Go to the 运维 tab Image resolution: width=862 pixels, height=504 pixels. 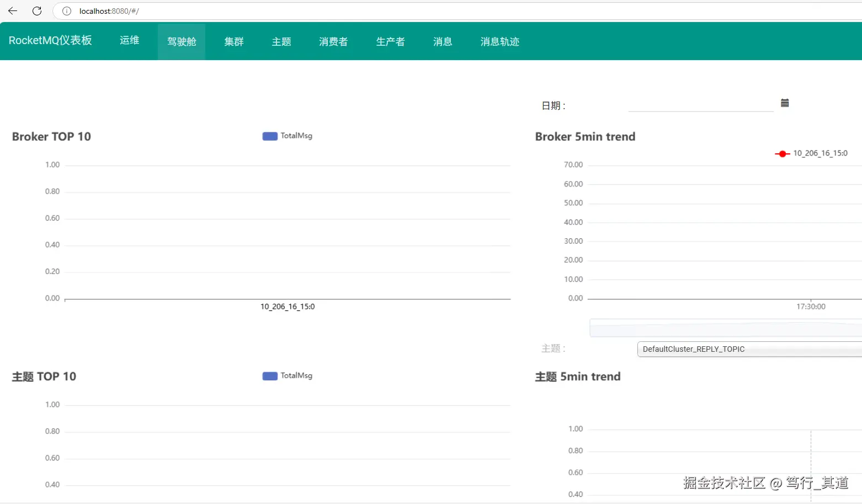(x=130, y=41)
